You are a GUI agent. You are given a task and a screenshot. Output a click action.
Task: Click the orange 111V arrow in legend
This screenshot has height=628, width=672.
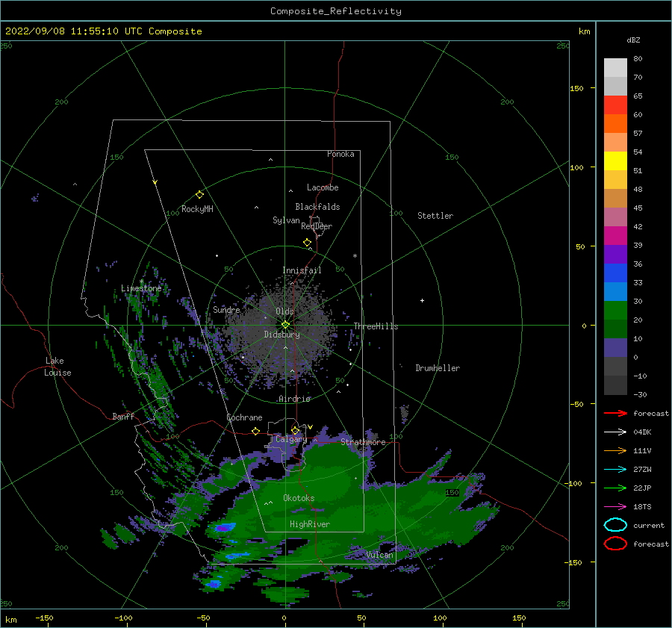coord(615,450)
